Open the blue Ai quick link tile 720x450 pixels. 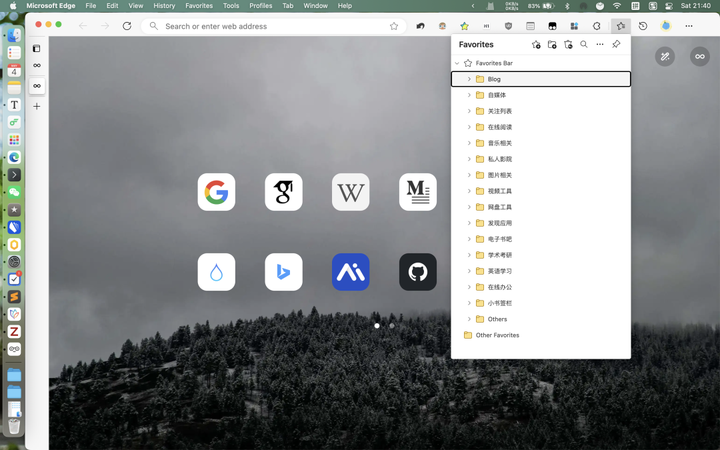(x=350, y=272)
